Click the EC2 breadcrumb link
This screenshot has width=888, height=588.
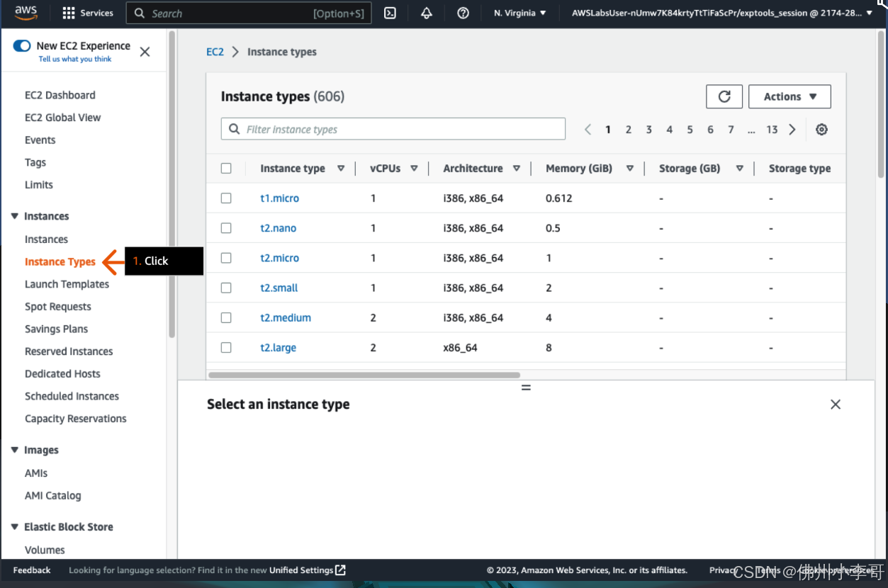point(215,52)
